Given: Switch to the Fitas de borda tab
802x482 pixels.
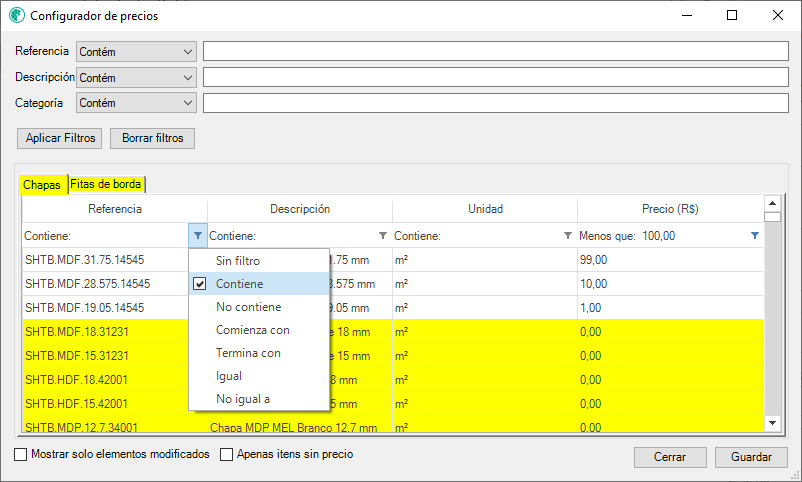Looking at the screenshot, I should coord(106,184).
